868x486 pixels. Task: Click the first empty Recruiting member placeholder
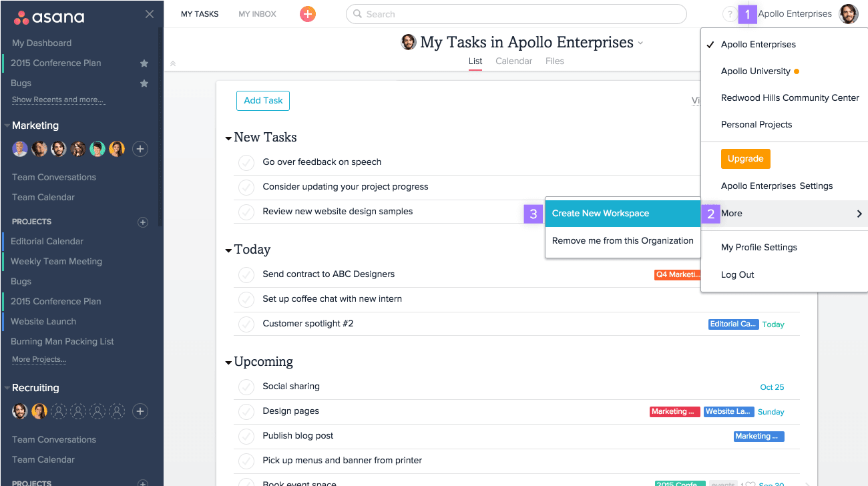[x=59, y=411]
